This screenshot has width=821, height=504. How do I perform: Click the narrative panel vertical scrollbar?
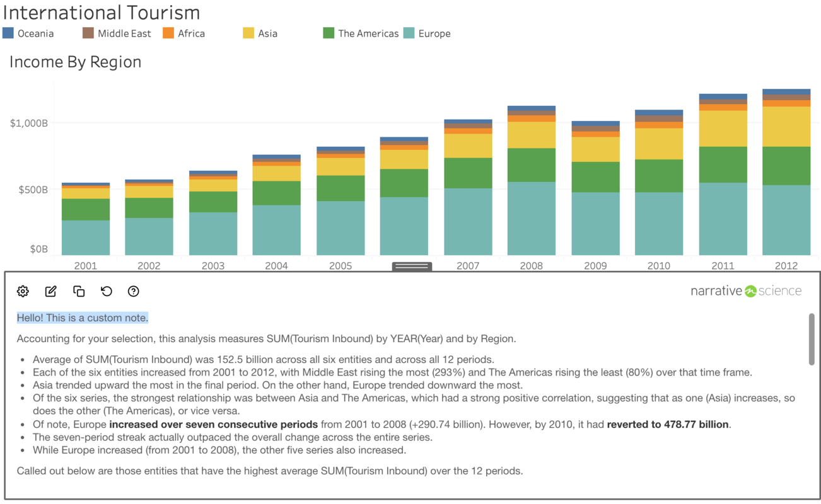click(x=812, y=339)
